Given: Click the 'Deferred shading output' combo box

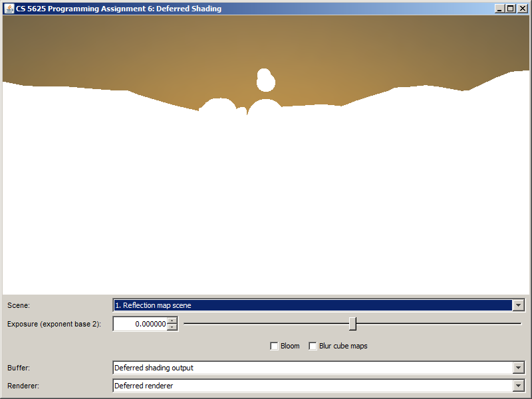Looking at the screenshot, I should coord(313,368).
